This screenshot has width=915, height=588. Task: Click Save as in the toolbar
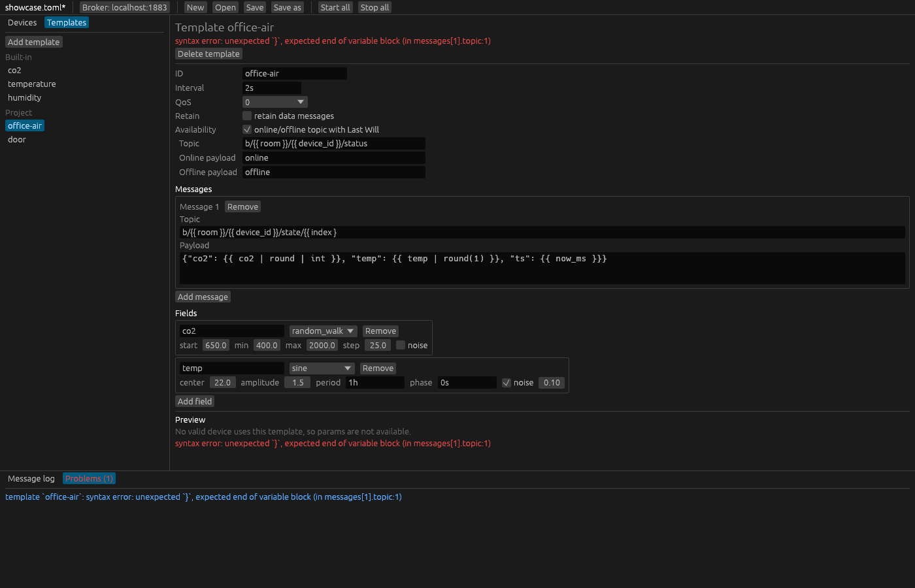tap(288, 7)
